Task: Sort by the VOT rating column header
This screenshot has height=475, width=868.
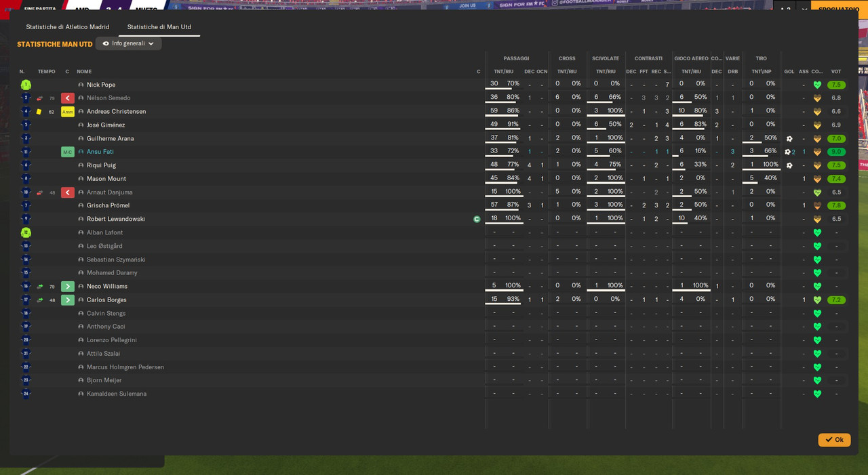Action: tap(836, 72)
